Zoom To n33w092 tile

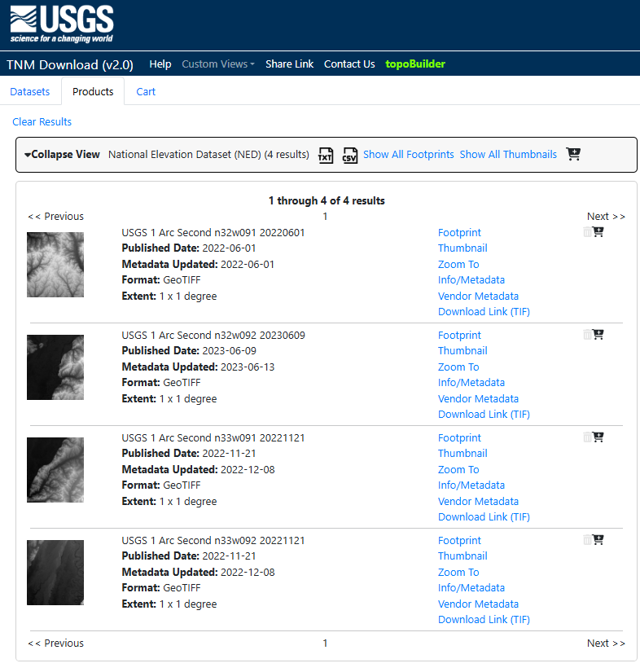[x=458, y=572]
